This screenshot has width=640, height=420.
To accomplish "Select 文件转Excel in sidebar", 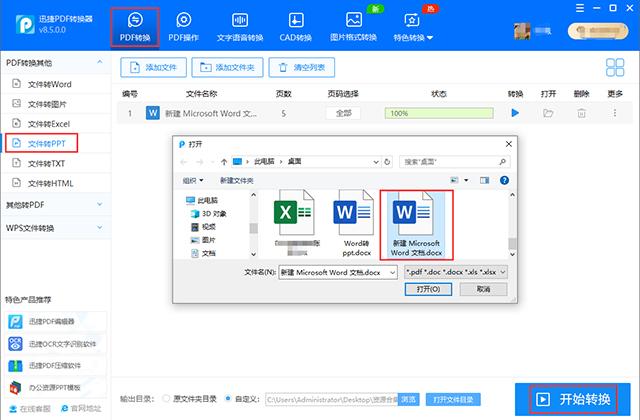I will pyautogui.click(x=56, y=124).
